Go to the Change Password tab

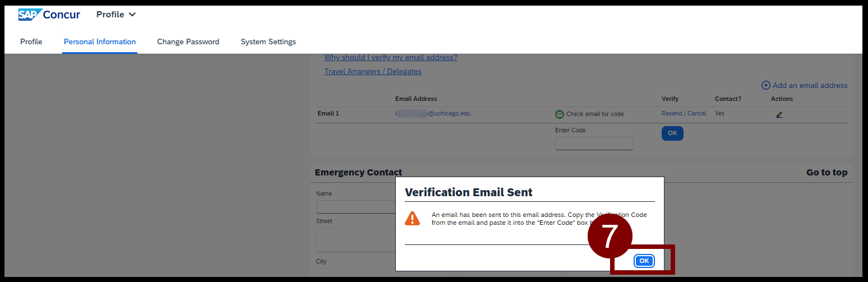pyautogui.click(x=188, y=41)
